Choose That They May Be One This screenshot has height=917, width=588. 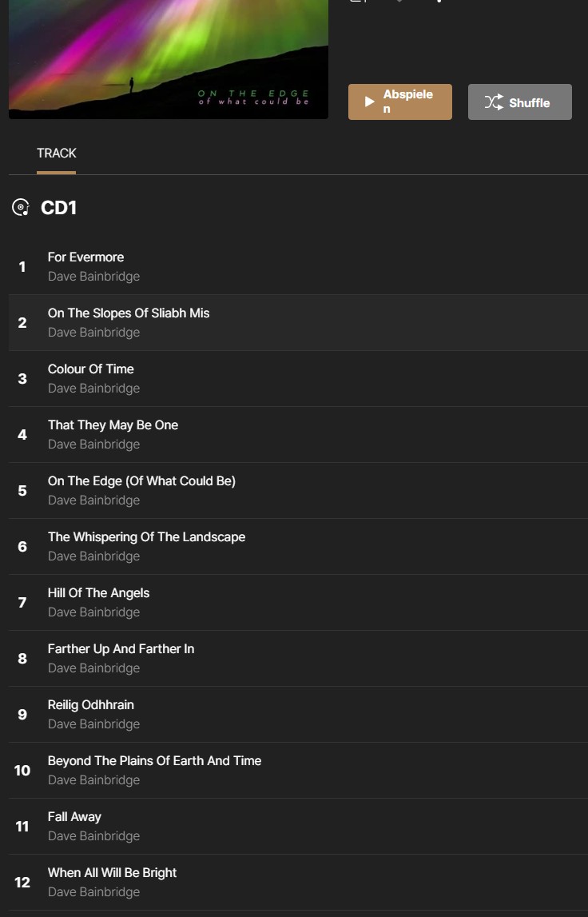coord(298,435)
